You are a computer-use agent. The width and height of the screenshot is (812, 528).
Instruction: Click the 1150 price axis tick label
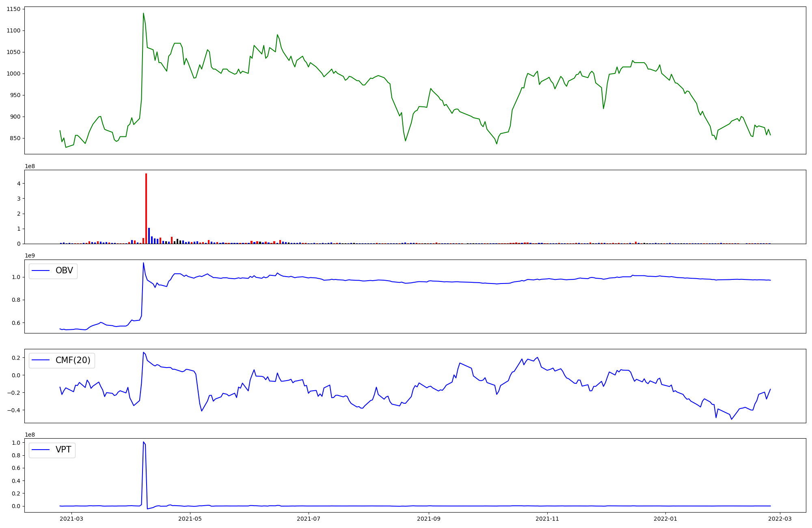(13, 9)
